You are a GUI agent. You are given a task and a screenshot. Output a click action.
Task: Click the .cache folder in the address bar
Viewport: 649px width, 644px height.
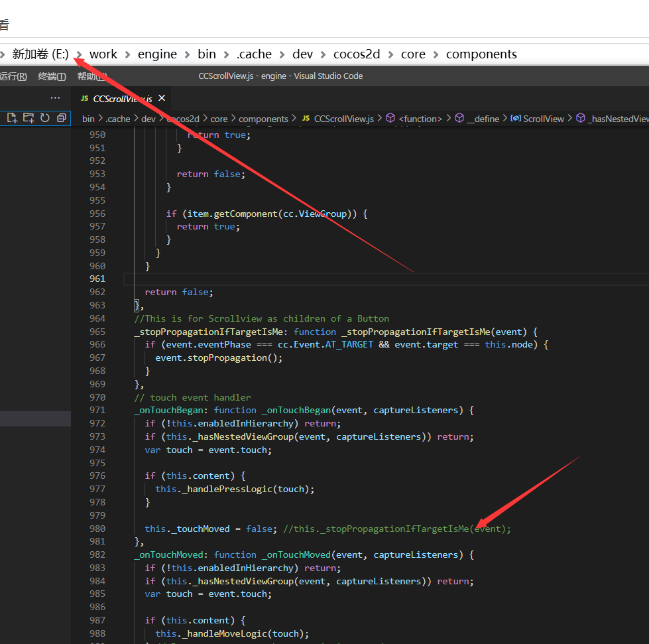click(x=254, y=54)
